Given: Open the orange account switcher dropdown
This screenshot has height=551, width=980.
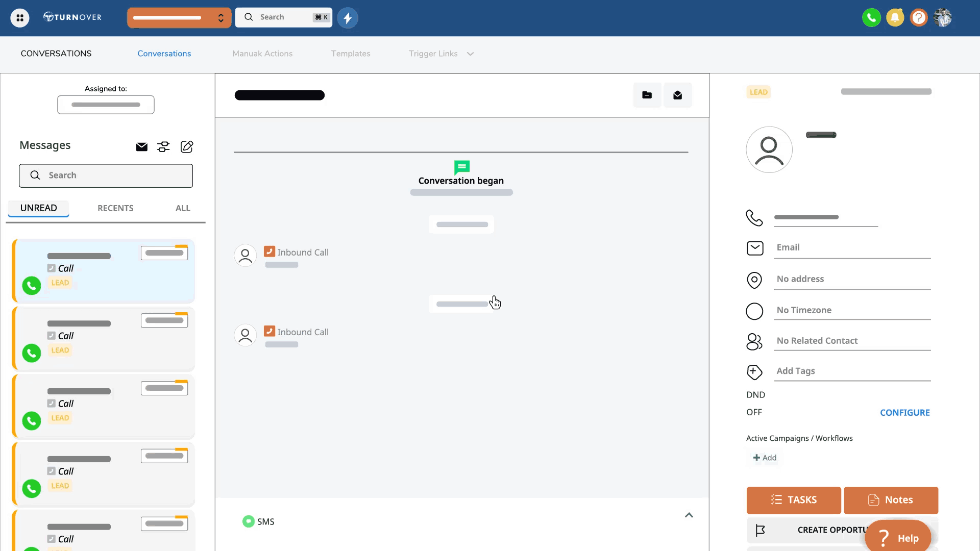Looking at the screenshot, I should pyautogui.click(x=179, y=18).
